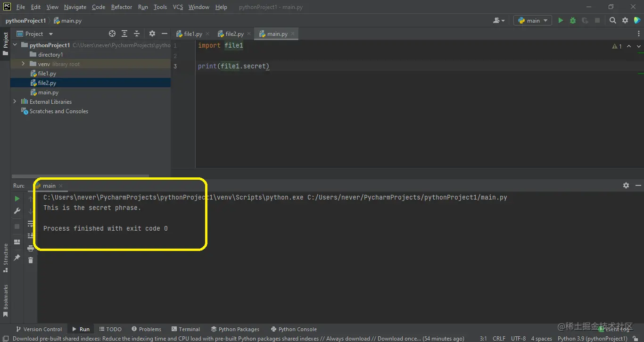Expand the External Libraries node

[15, 101]
